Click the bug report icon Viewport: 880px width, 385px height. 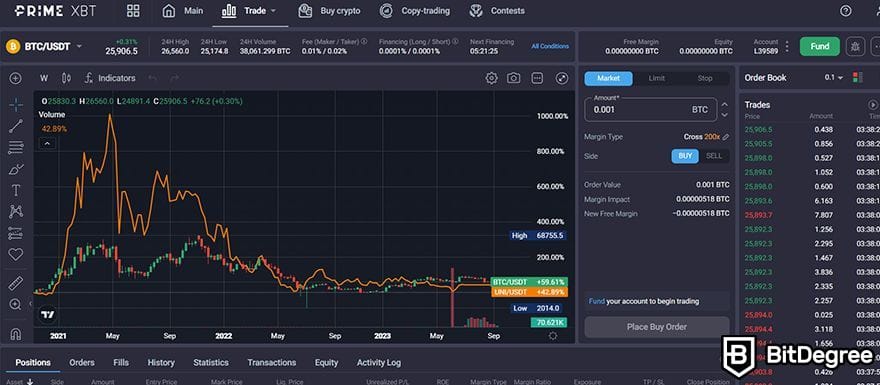855,47
